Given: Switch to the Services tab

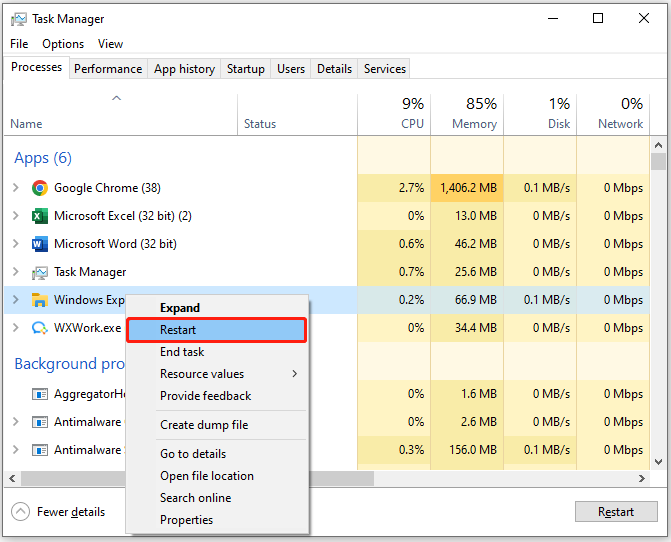Looking at the screenshot, I should pyautogui.click(x=385, y=69).
